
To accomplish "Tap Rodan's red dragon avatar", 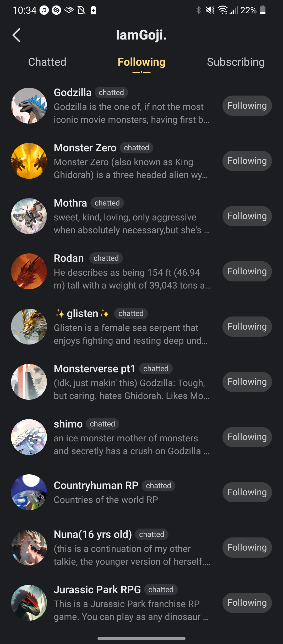I will pyautogui.click(x=29, y=271).
